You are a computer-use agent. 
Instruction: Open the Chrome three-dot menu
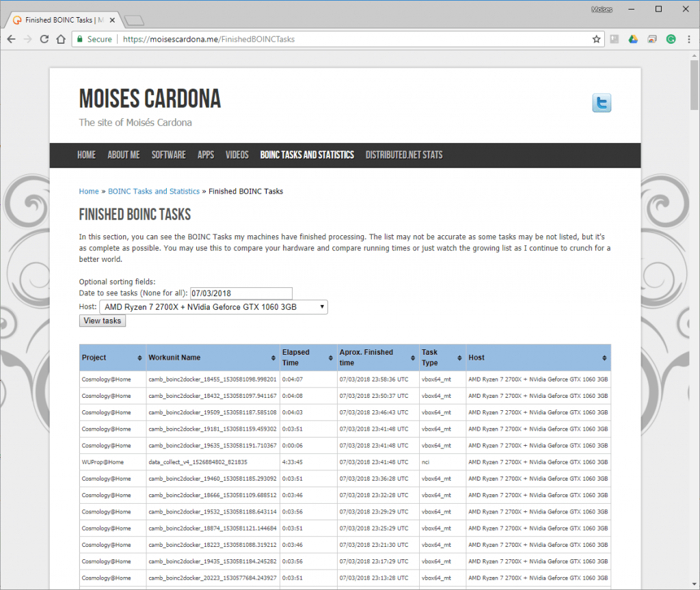689,39
